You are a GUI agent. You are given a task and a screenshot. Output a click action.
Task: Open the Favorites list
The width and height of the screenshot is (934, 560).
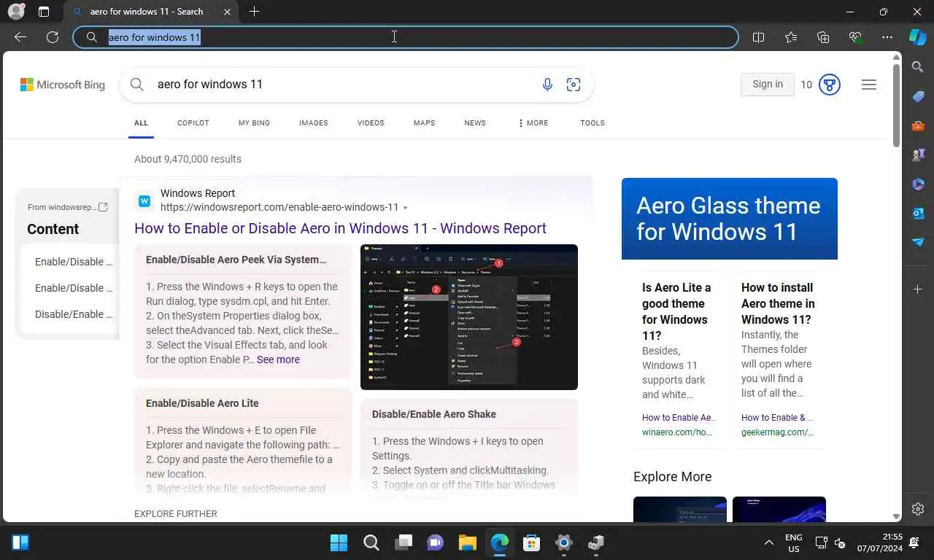[791, 37]
